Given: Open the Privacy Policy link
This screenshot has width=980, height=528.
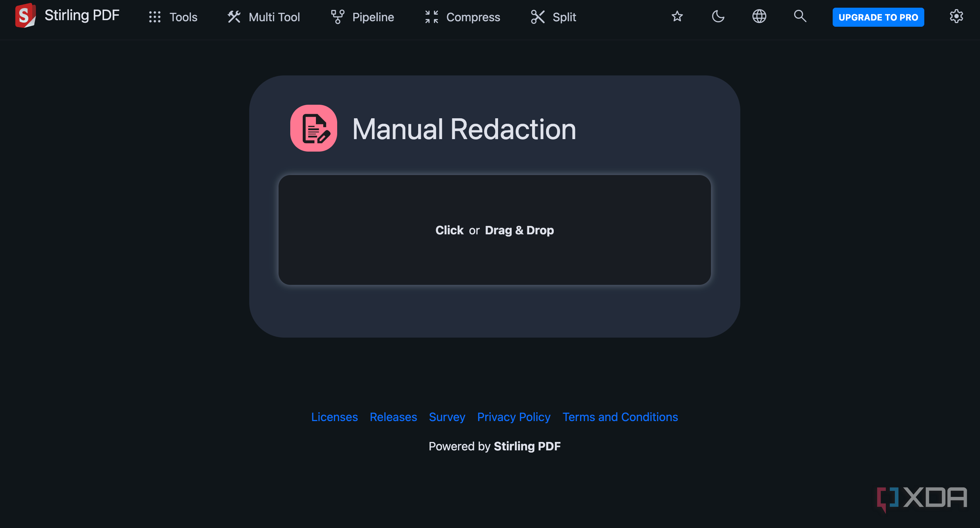Looking at the screenshot, I should click(x=513, y=417).
